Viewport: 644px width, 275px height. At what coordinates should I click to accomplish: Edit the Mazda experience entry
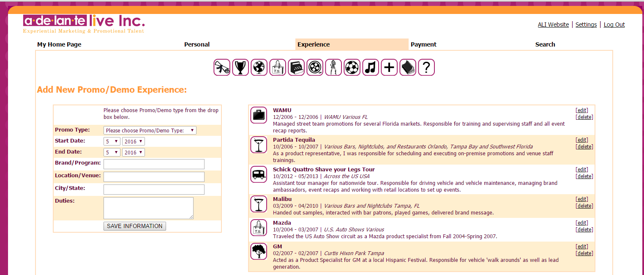tap(582, 223)
